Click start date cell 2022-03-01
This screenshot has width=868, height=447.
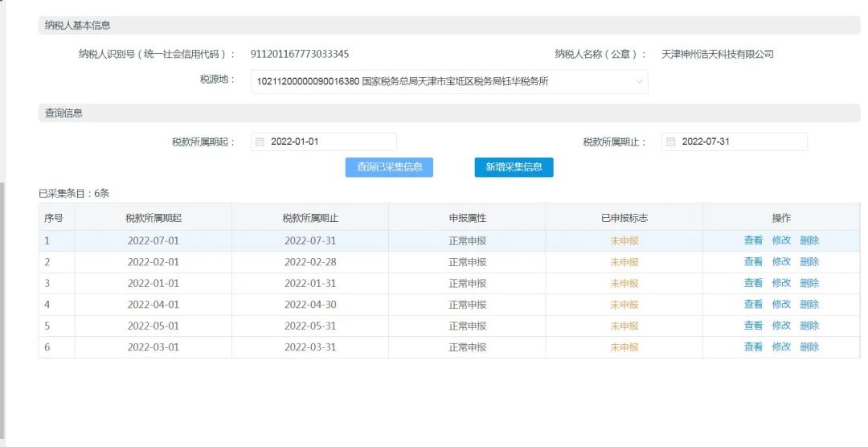pos(154,347)
